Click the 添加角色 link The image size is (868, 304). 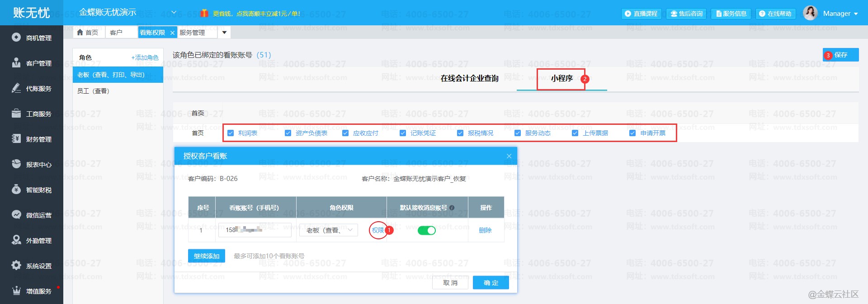(145, 57)
